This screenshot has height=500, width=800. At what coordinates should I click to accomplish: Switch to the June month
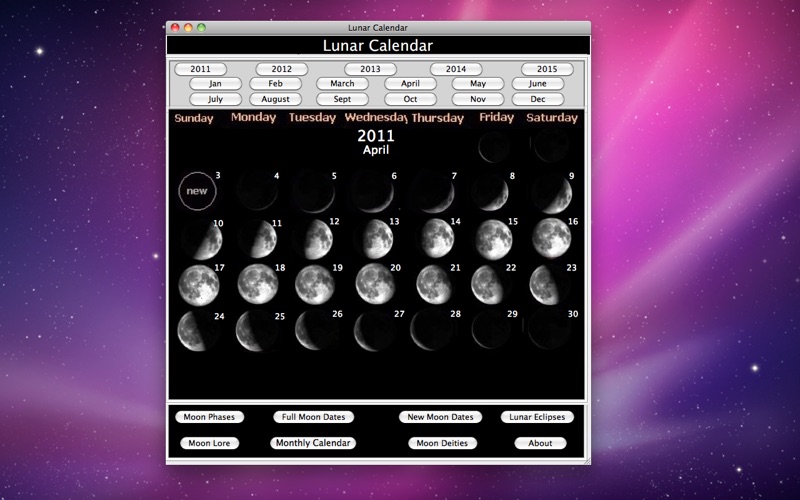coord(538,84)
